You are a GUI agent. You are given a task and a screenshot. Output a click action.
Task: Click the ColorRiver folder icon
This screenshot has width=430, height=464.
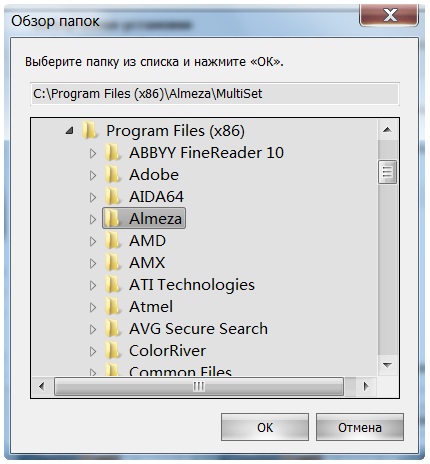click(x=112, y=351)
